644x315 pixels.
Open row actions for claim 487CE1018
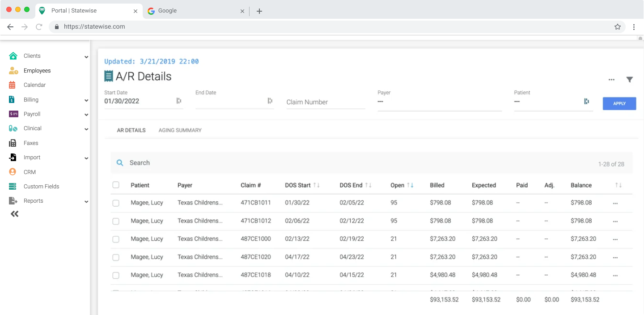(x=615, y=276)
